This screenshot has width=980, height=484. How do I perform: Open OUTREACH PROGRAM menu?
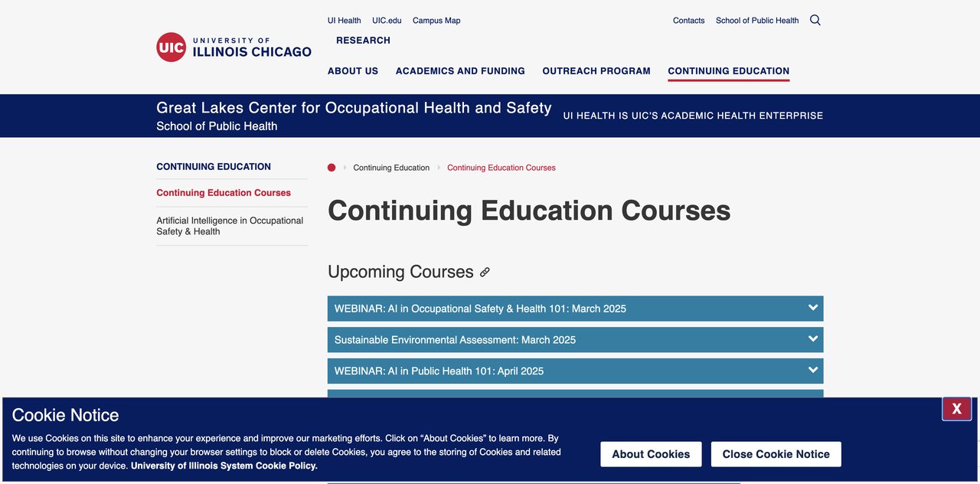596,70
